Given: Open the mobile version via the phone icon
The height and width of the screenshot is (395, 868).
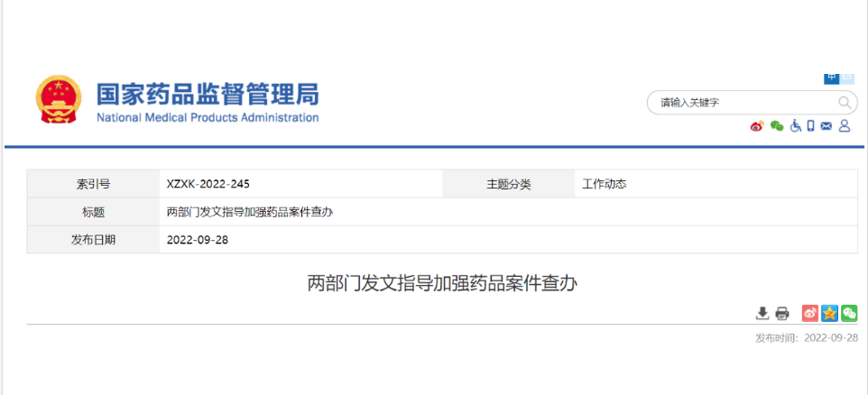Looking at the screenshot, I should tap(810, 126).
